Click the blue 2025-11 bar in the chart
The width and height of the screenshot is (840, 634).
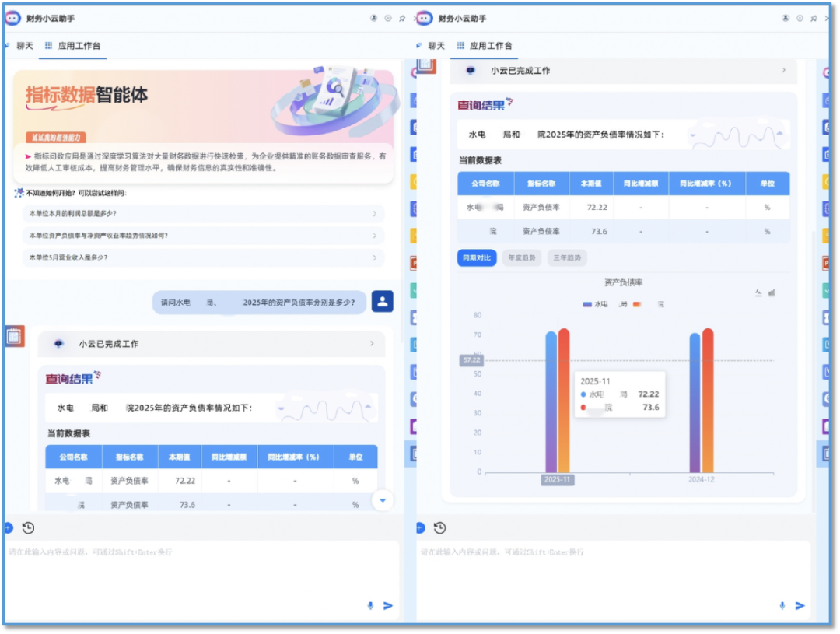click(551, 402)
